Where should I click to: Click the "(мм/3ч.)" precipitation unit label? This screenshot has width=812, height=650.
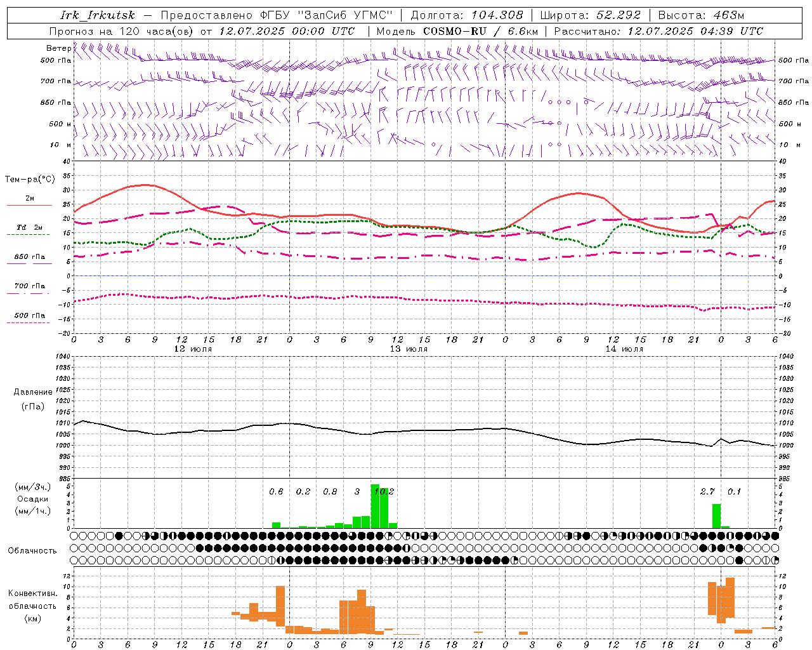click(32, 487)
